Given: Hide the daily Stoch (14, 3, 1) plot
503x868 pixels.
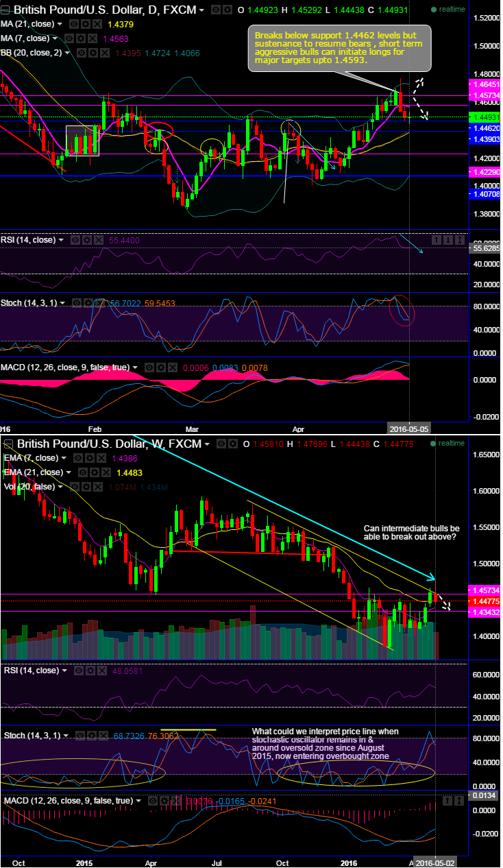Looking at the screenshot, I should click(x=77, y=302).
